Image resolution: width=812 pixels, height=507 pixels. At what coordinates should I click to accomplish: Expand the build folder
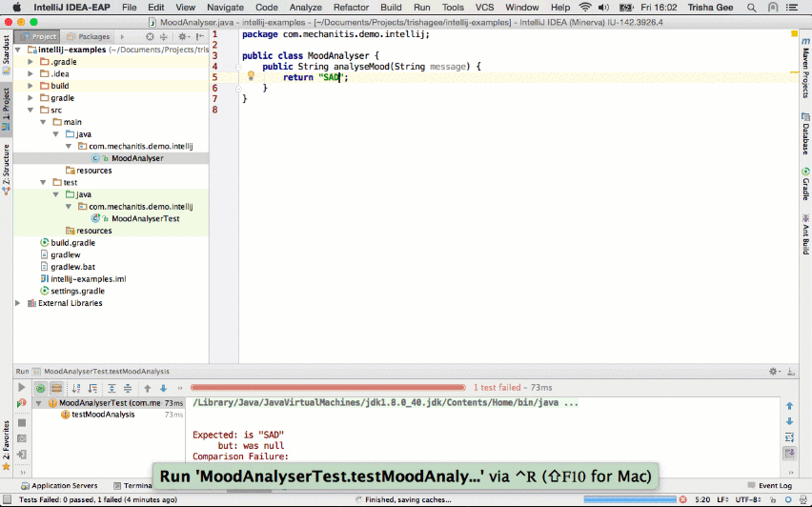coord(30,86)
